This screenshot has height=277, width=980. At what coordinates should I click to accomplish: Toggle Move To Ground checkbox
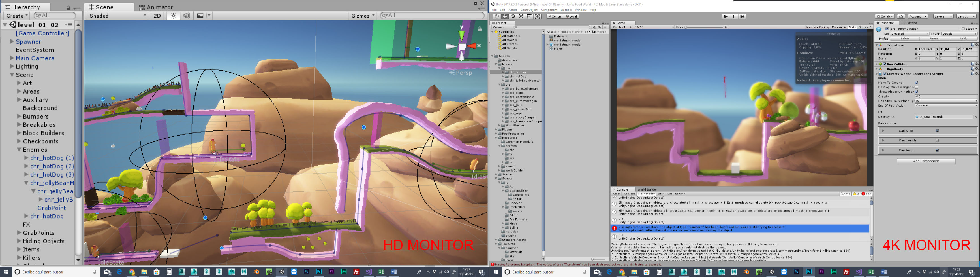[917, 83]
